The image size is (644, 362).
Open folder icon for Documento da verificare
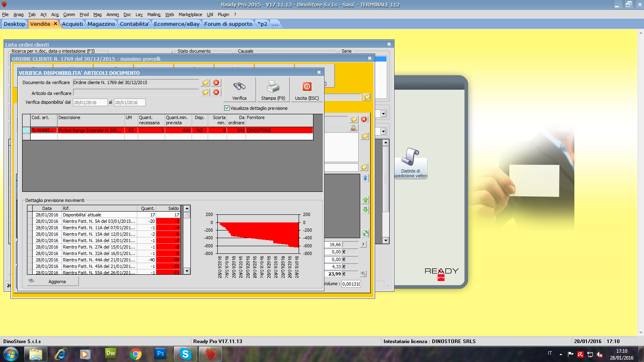point(206,82)
